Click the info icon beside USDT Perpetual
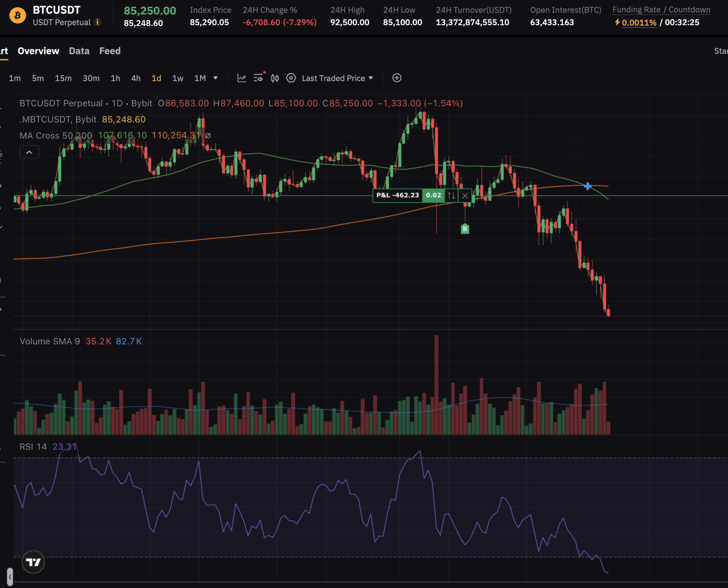 [x=98, y=22]
